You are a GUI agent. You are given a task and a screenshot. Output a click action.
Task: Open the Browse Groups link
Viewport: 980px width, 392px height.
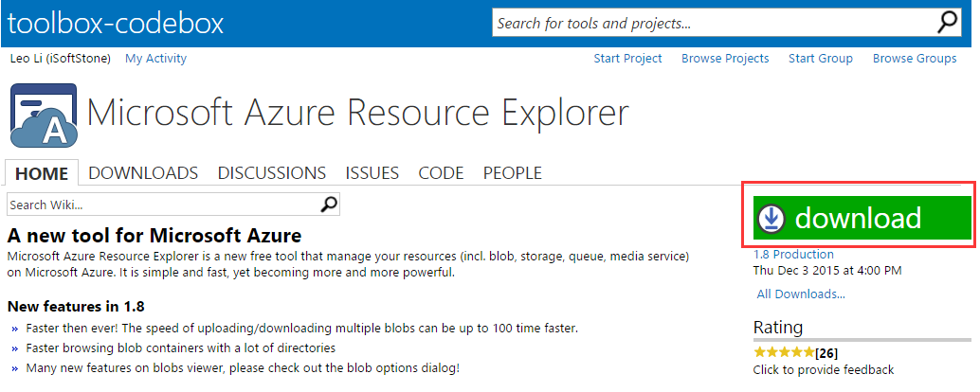click(x=915, y=59)
